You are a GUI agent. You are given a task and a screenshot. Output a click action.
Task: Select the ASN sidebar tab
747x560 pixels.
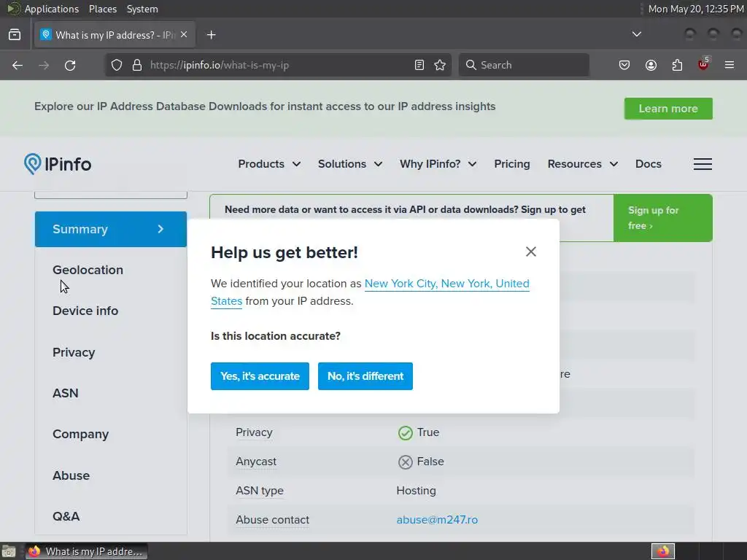[65, 393]
